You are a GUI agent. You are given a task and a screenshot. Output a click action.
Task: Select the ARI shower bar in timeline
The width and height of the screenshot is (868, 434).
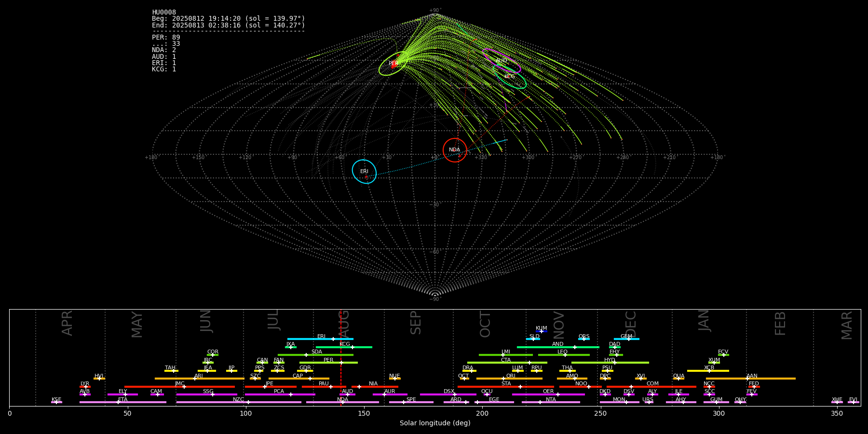[200, 379]
